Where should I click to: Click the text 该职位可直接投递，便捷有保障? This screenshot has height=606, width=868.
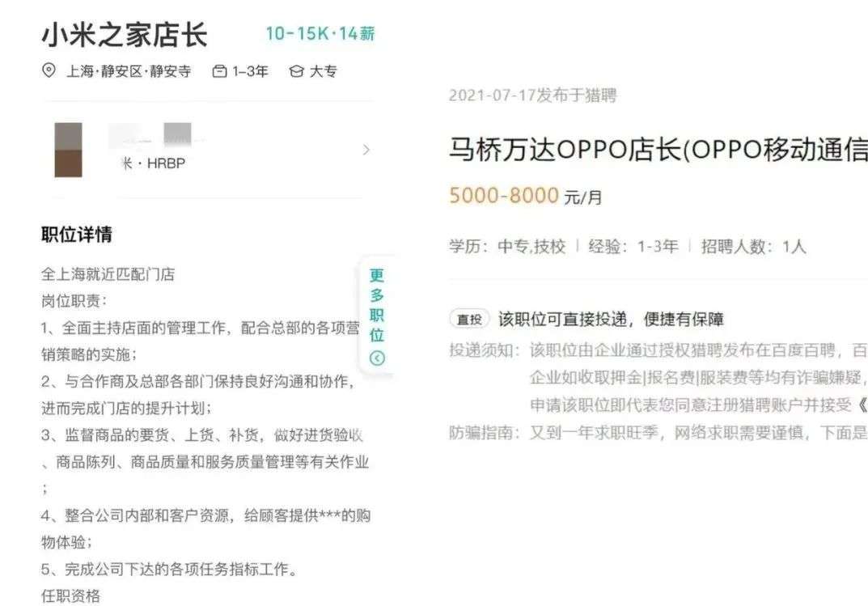pyautogui.click(x=611, y=320)
